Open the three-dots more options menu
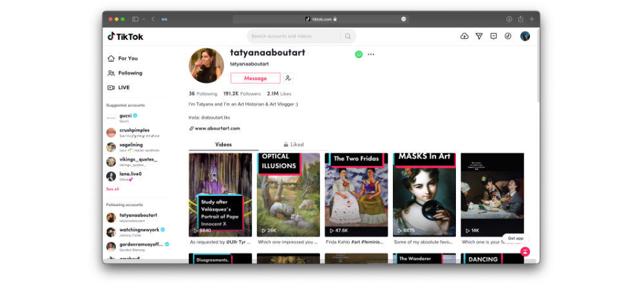Viewport: 644px width, 286px height. (x=371, y=54)
